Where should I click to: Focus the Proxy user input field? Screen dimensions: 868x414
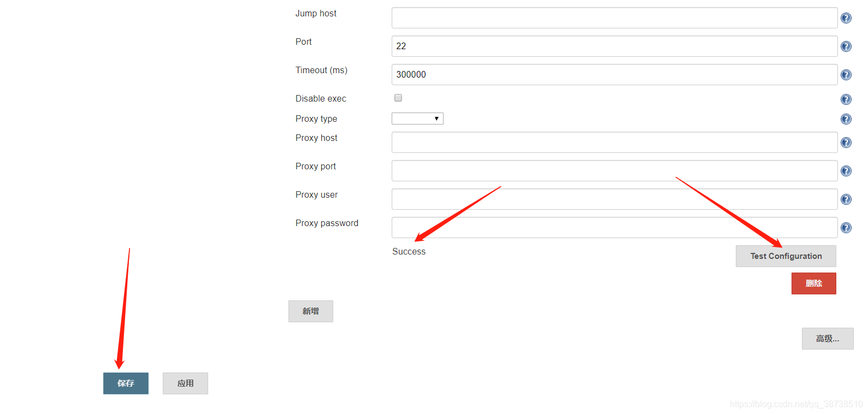[615, 199]
